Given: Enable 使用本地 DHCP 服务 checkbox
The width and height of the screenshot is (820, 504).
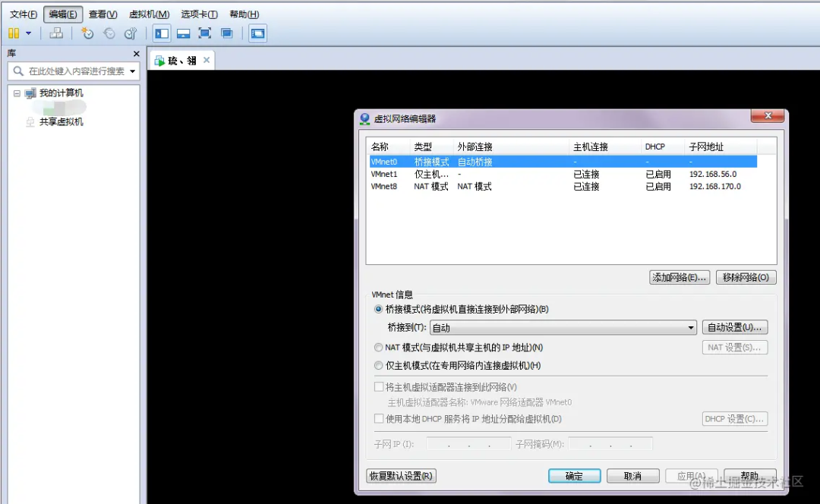Looking at the screenshot, I should tap(377, 418).
